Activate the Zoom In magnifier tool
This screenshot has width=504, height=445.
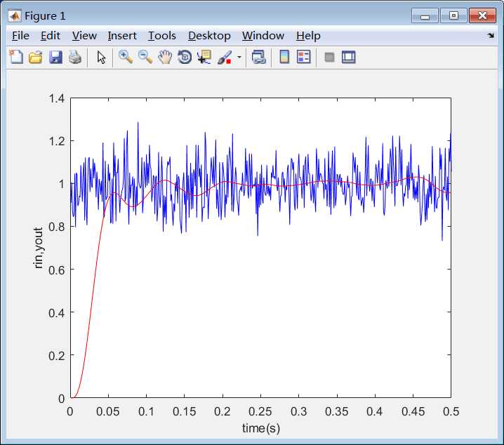coord(126,57)
